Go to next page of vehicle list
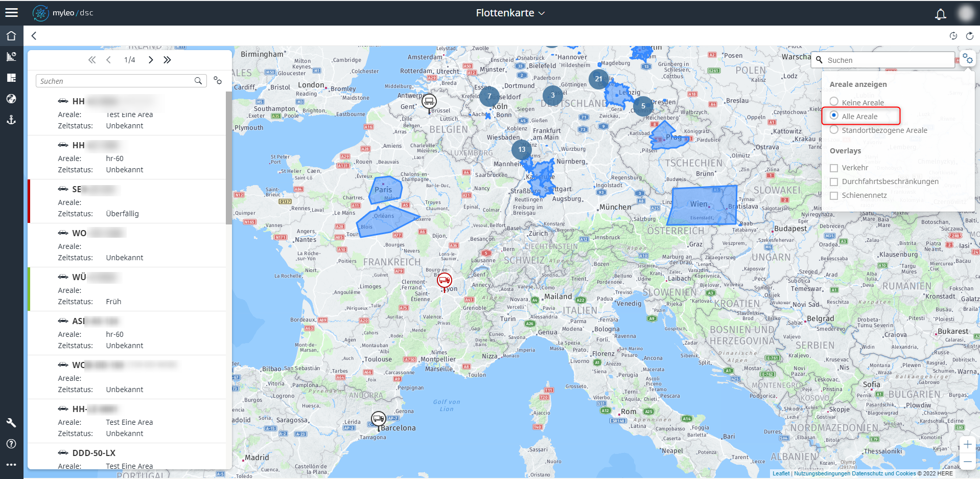Screen dimensions: 980x479 point(151,60)
